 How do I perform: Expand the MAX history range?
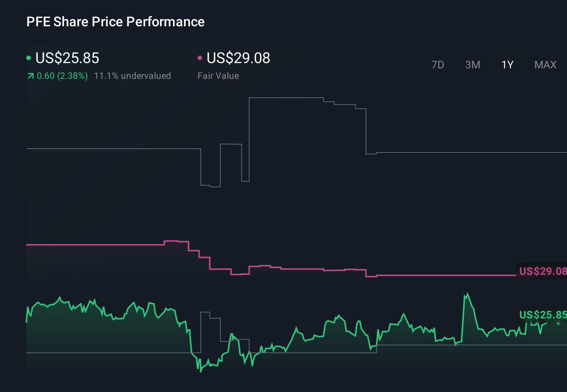[x=545, y=65]
